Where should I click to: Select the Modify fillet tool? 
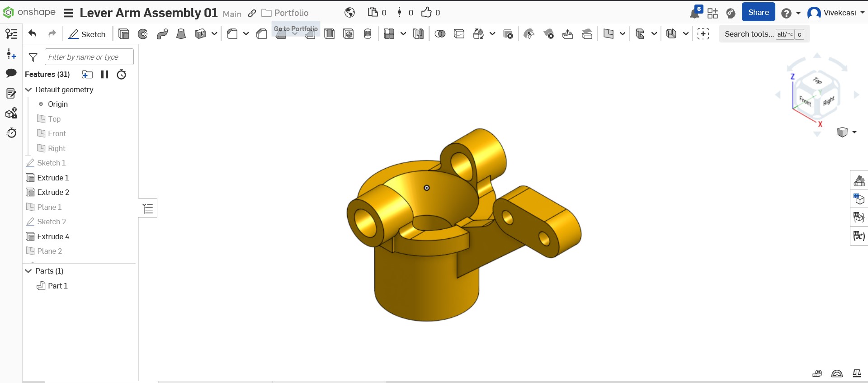click(x=529, y=34)
